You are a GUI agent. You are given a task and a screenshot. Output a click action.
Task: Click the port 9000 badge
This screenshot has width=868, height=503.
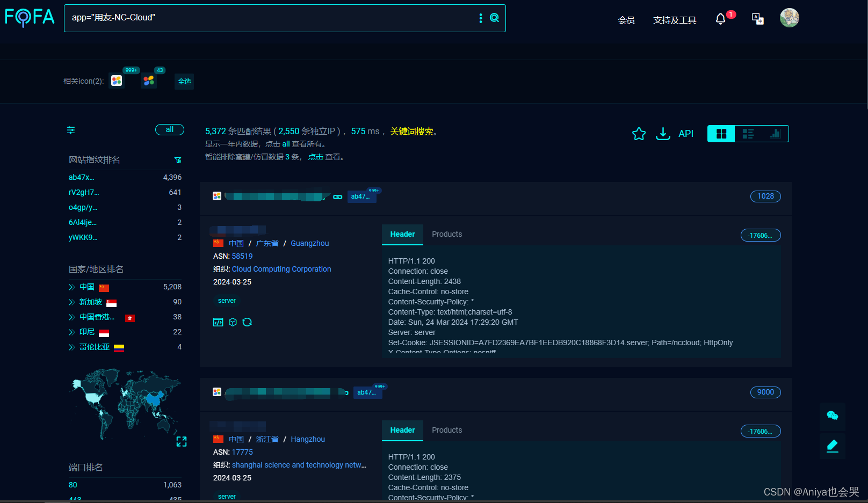pyautogui.click(x=765, y=392)
